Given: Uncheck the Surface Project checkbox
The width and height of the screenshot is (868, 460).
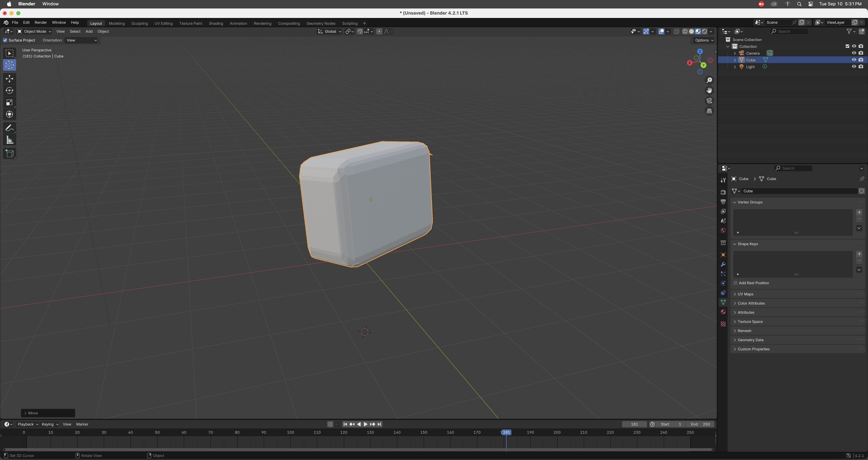Looking at the screenshot, I should [x=5, y=41].
